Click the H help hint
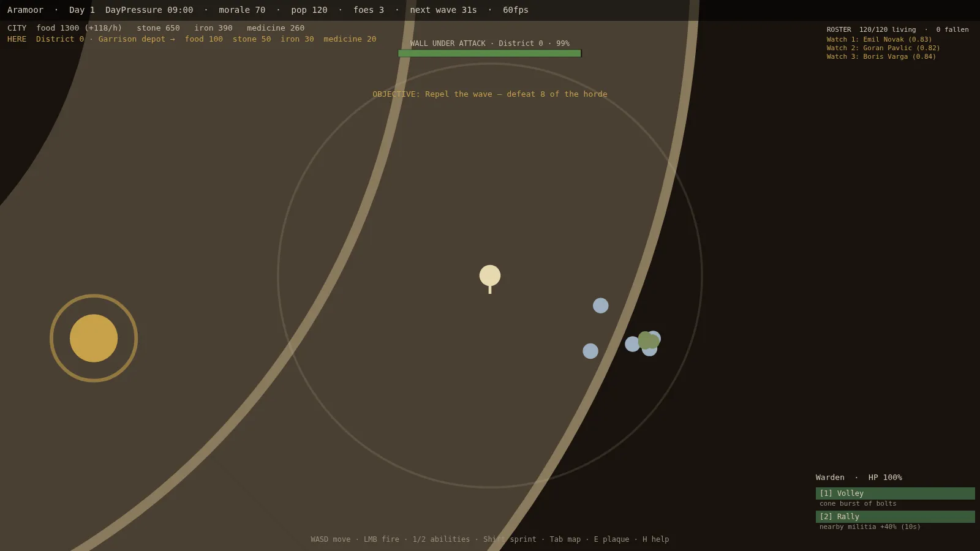 tap(656, 539)
